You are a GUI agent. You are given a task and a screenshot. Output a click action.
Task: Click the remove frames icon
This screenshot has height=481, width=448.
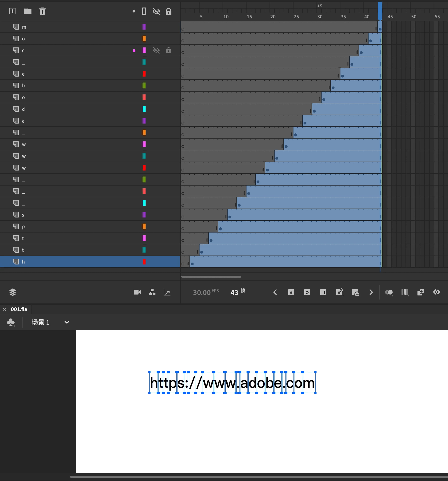[355, 292]
